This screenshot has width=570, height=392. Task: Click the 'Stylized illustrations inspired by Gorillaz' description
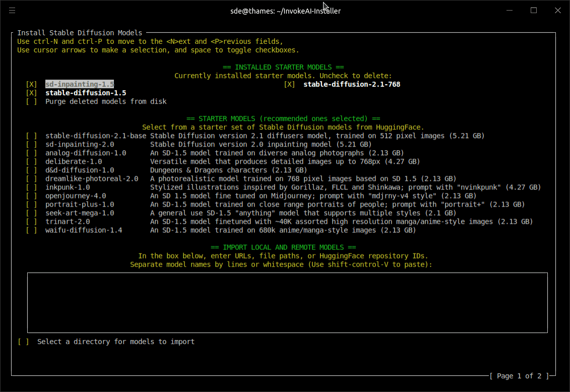coord(345,187)
